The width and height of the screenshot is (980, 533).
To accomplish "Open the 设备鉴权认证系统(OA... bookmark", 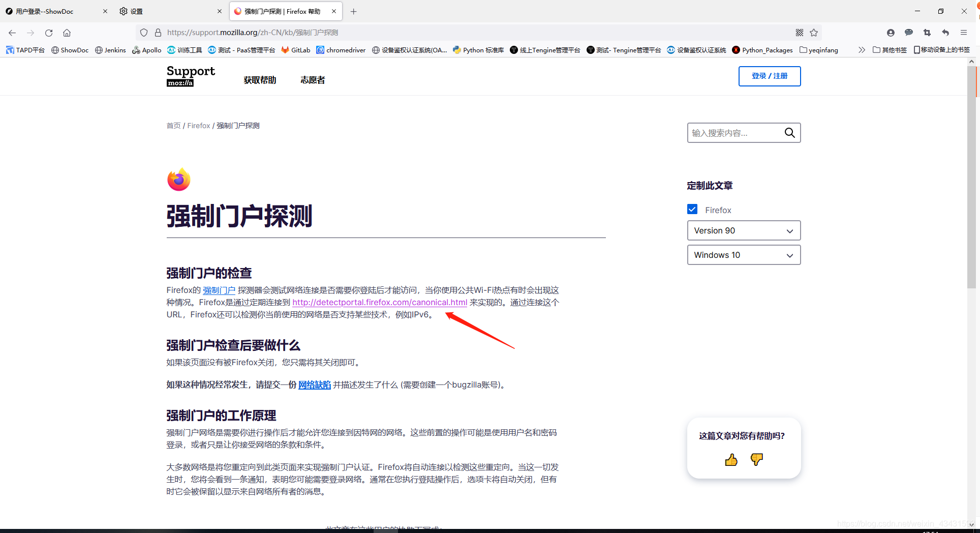I will [410, 50].
